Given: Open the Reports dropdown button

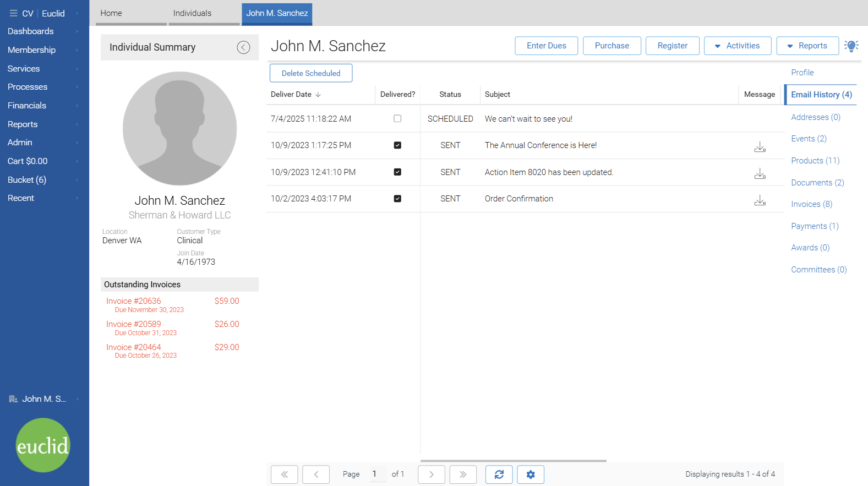Looking at the screenshot, I should [x=807, y=46].
